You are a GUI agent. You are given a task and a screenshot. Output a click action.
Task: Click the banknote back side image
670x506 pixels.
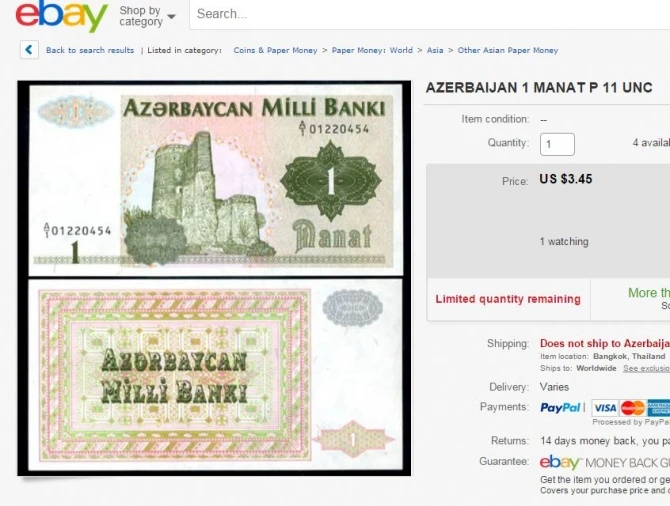click(x=216, y=375)
